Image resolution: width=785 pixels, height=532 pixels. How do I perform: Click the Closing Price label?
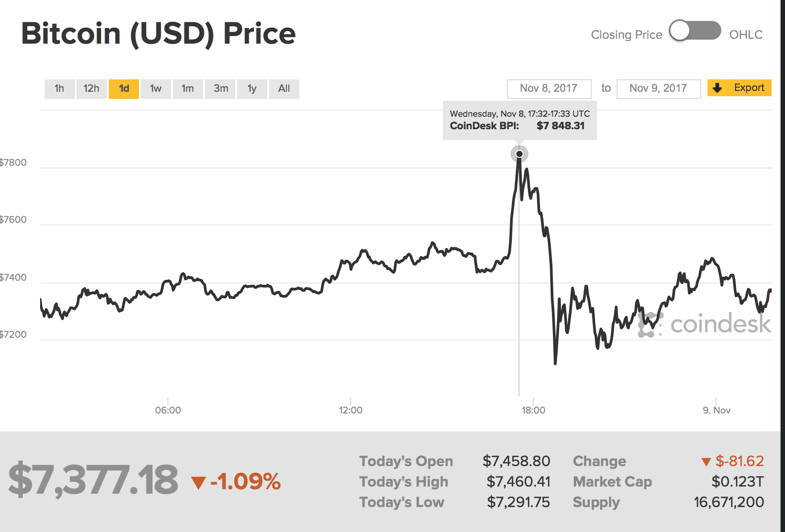coord(626,35)
